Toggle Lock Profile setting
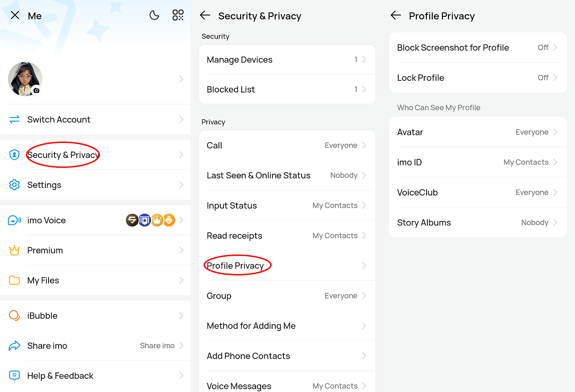The image size is (575, 392). 478,78
